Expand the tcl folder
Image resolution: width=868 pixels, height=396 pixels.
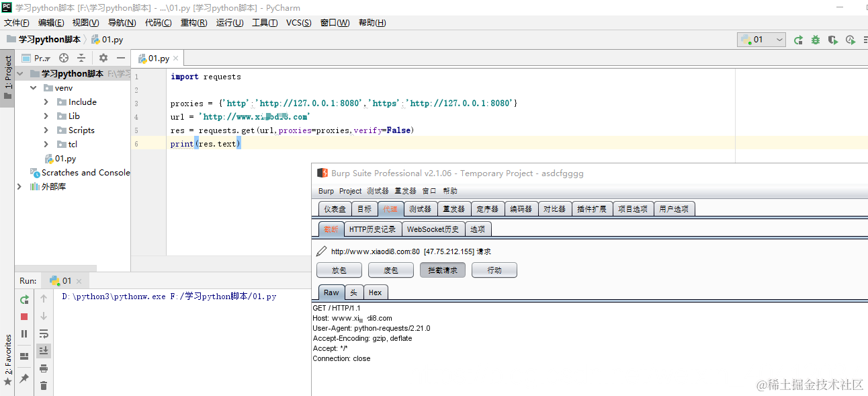coord(46,145)
